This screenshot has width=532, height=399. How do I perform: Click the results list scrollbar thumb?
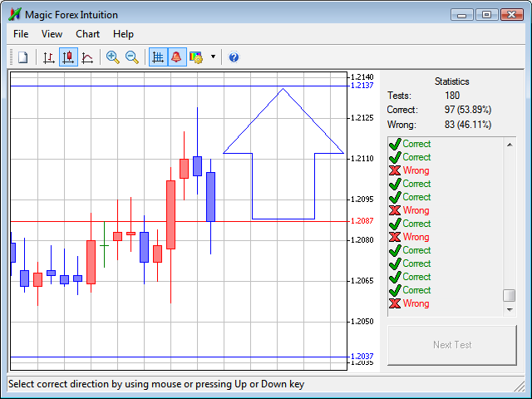tap(509, 295)
